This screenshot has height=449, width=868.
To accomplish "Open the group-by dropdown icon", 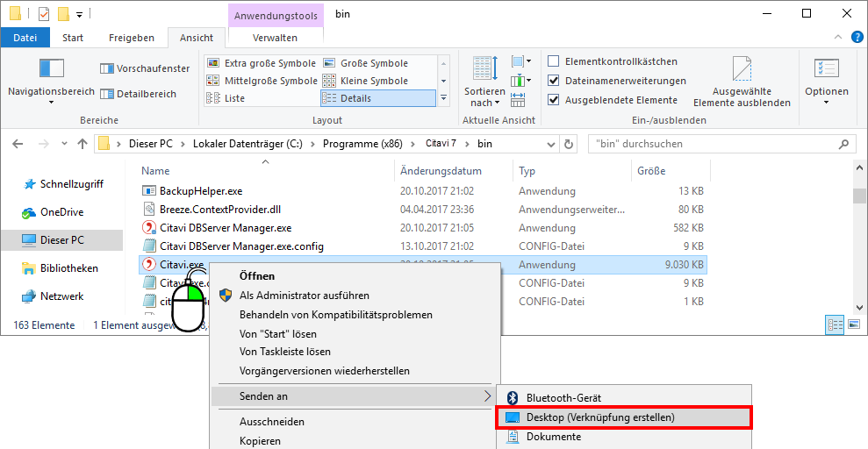I will coord(521,61).
